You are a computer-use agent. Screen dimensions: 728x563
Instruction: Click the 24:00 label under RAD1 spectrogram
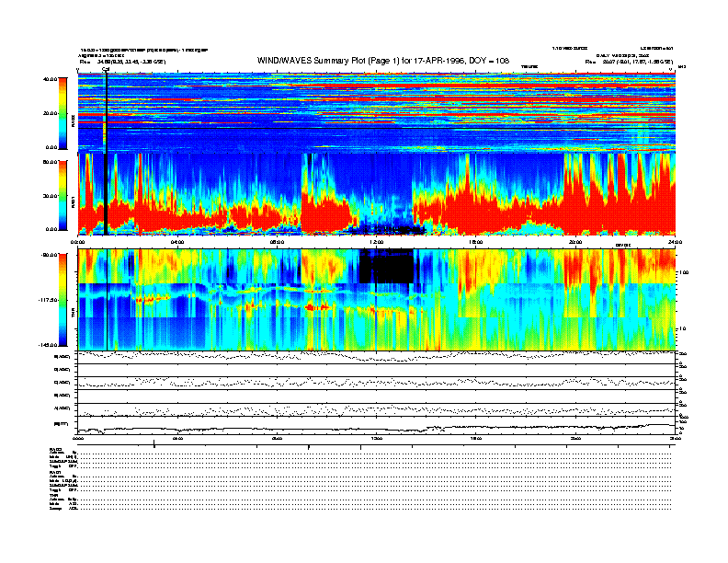pos(675,242)
